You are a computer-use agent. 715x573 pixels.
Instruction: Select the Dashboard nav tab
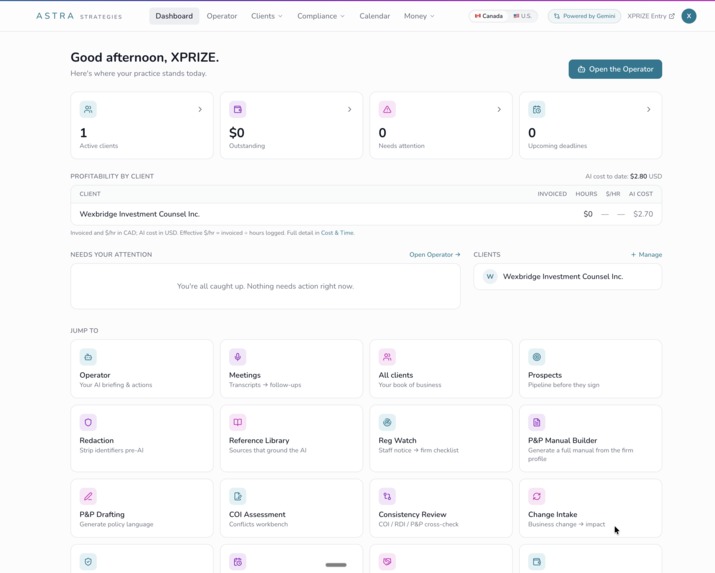tap(174, 16)
